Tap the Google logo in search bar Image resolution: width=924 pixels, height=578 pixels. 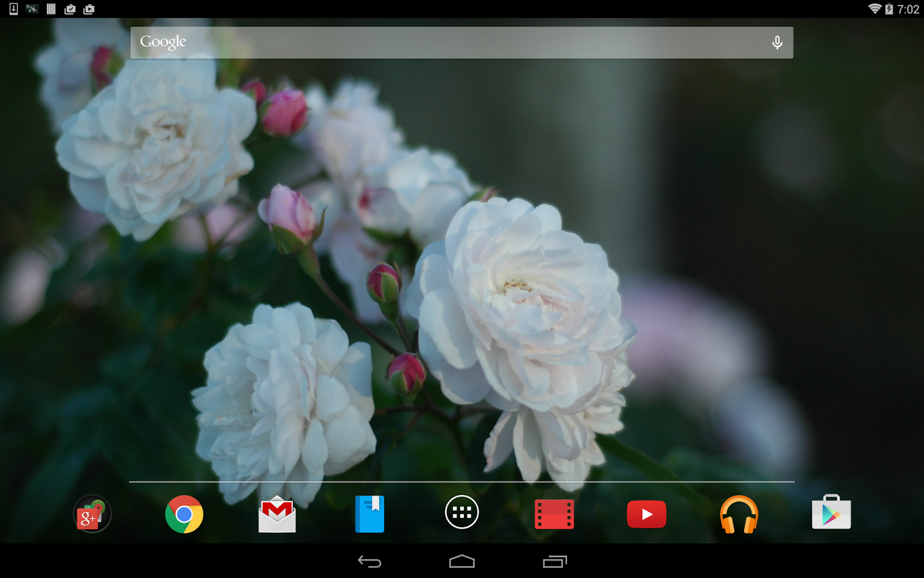click(163, 42)
